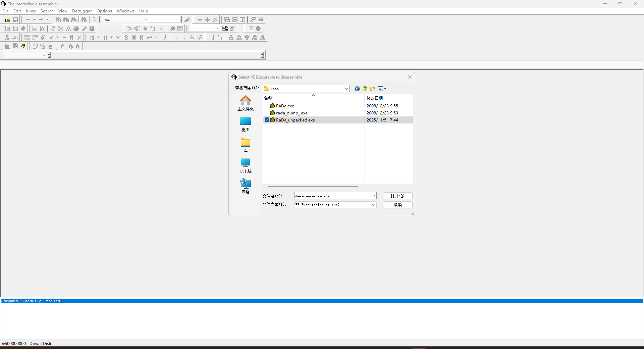The image size is (644, 349).
Task: Click the octagon stop icon in the toolbar
Action: tap(258, 29)
